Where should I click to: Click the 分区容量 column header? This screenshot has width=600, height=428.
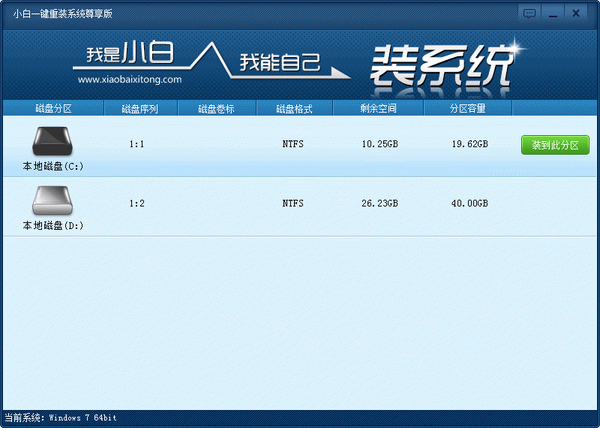point(468,109)
